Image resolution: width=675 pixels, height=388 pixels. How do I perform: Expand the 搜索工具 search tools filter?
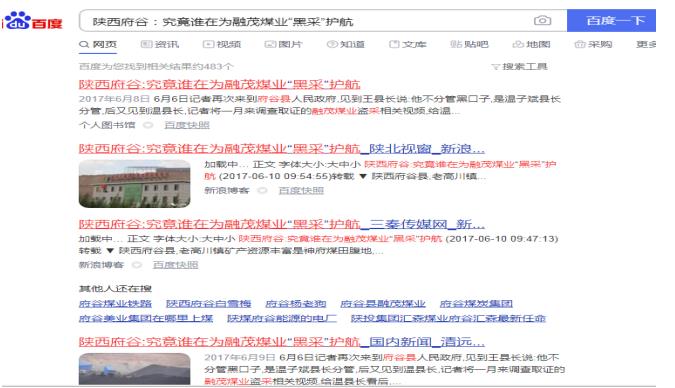520,66
